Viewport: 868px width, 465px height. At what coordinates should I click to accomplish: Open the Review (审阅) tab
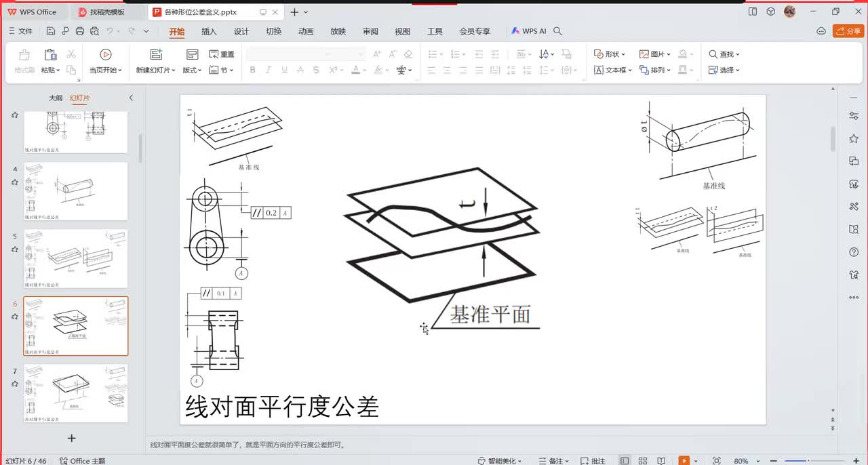click(370, 31)
